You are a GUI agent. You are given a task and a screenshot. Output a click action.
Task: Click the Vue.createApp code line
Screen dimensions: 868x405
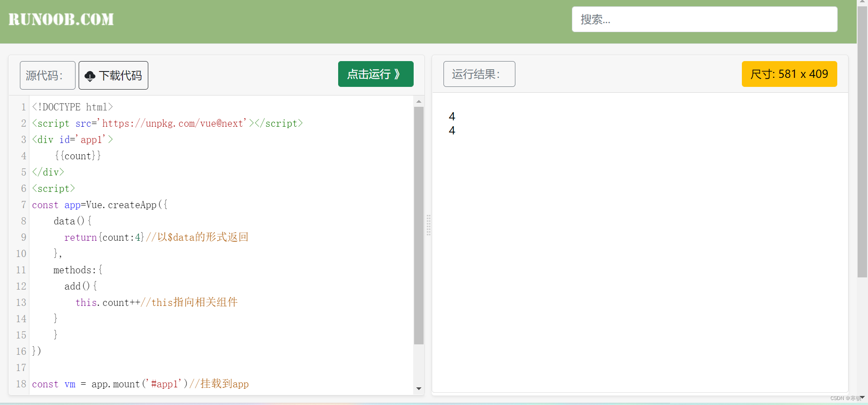coord(100,205)
